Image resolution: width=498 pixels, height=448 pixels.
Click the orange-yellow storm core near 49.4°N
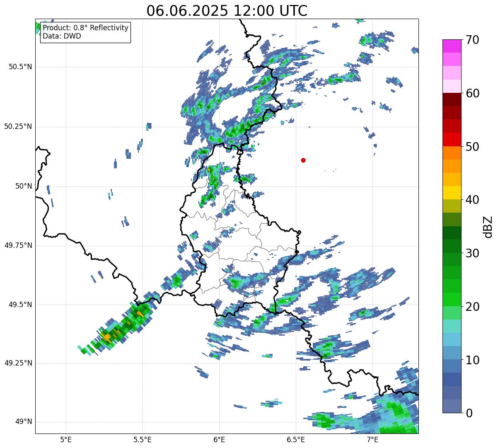pyautogui.click(x=107, y=337)
